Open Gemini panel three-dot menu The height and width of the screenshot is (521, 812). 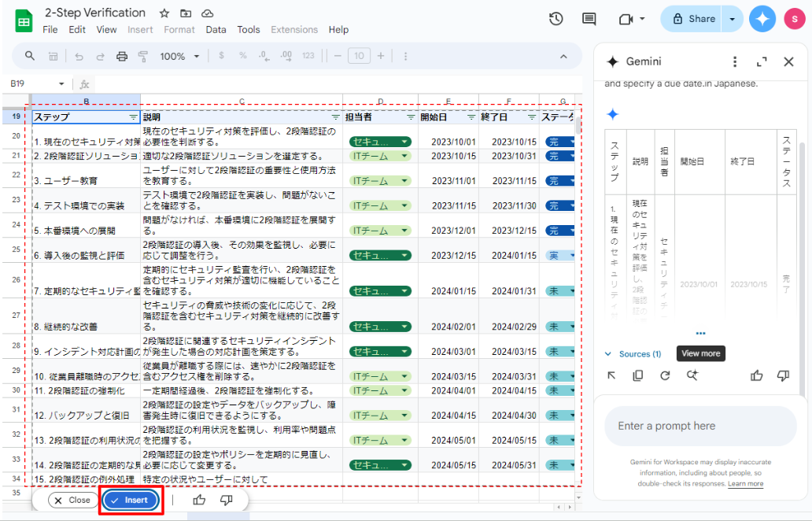[735, 62]
